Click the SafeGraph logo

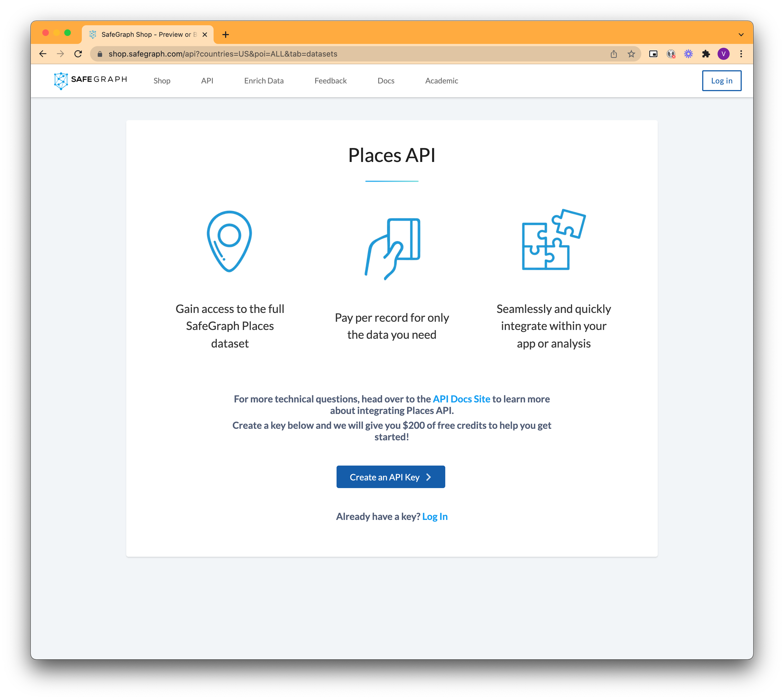point(90,80)
